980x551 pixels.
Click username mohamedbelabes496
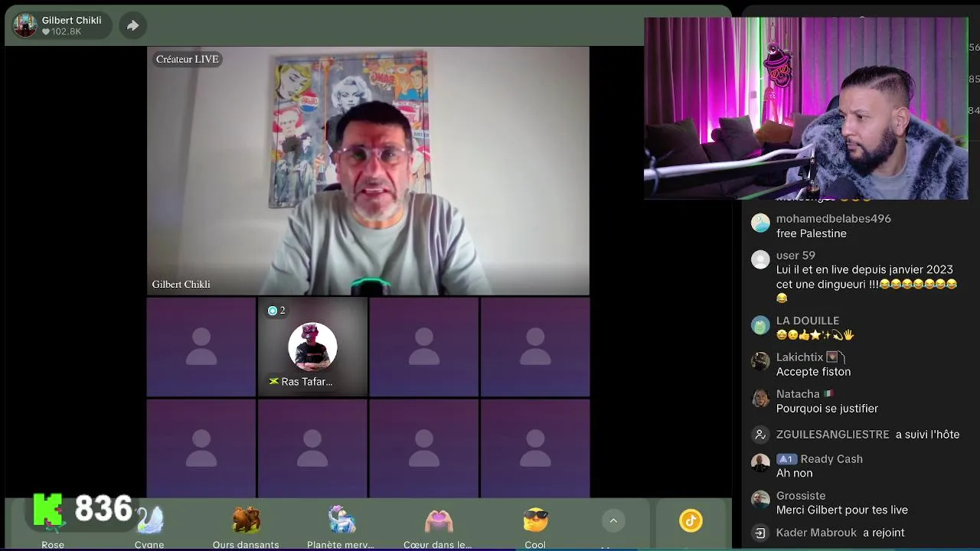click(x=834, y=219)
